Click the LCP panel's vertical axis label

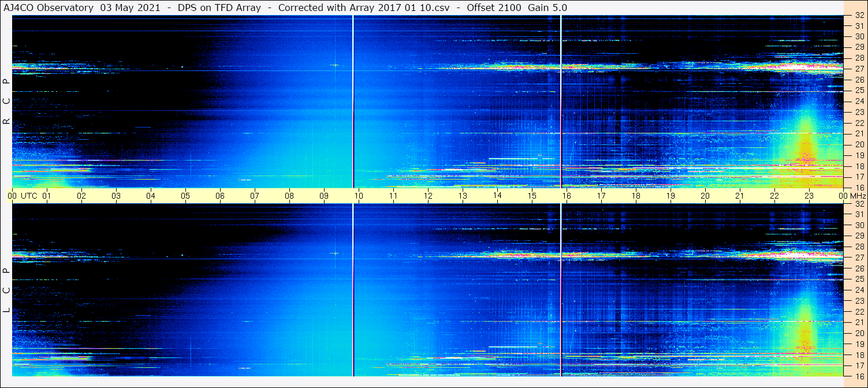tap(6, 290)
